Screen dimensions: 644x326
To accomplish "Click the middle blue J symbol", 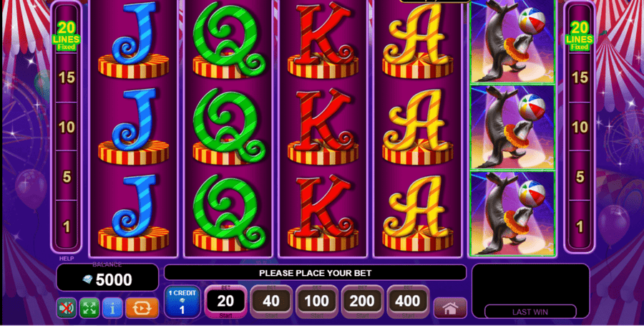I will tap(134, 127).
